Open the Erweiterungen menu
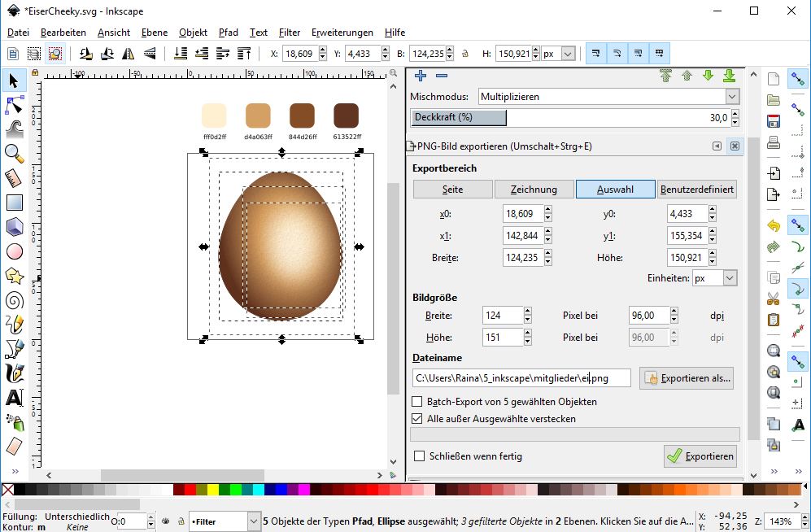811x532 pixels. tap(342, 33)
